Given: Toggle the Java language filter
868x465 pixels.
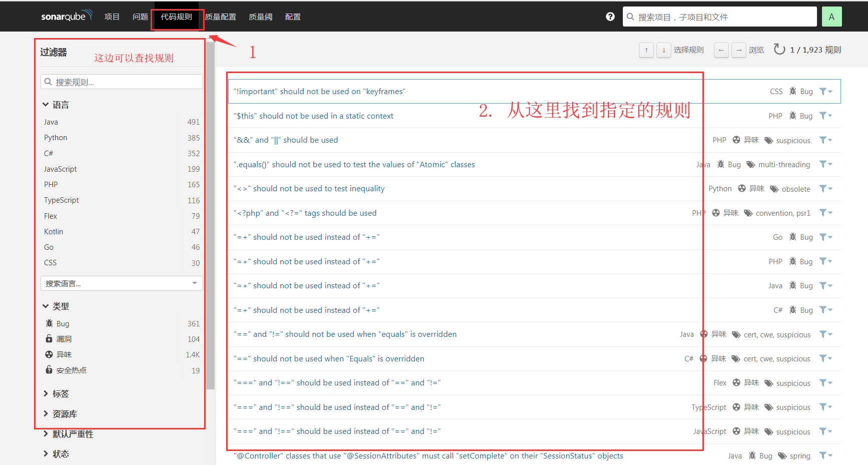Looking at the screenshot, I should (51, 122).
